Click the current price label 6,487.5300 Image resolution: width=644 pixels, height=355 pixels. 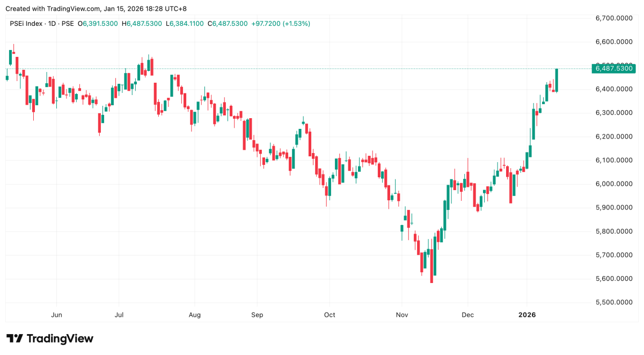tap(614, 68)
